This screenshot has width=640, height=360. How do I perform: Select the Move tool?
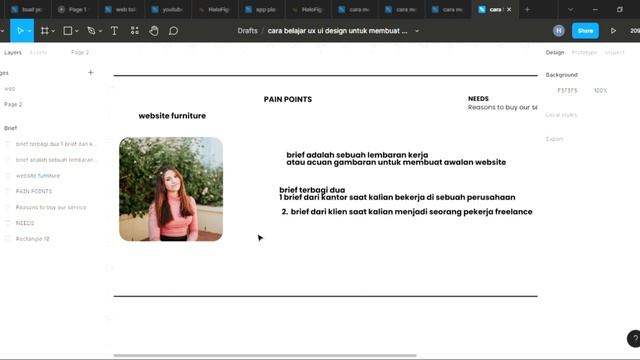coord(19,31)
